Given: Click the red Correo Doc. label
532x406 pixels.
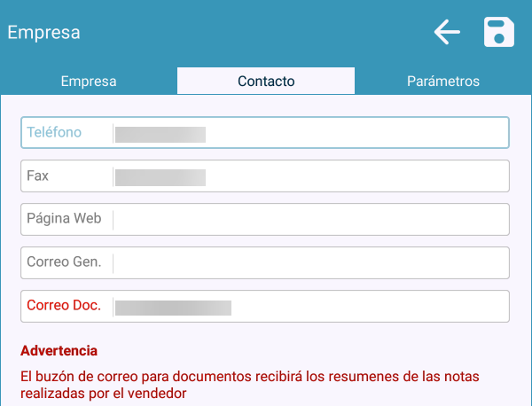Looking at the screenshot, I should 64,306.
